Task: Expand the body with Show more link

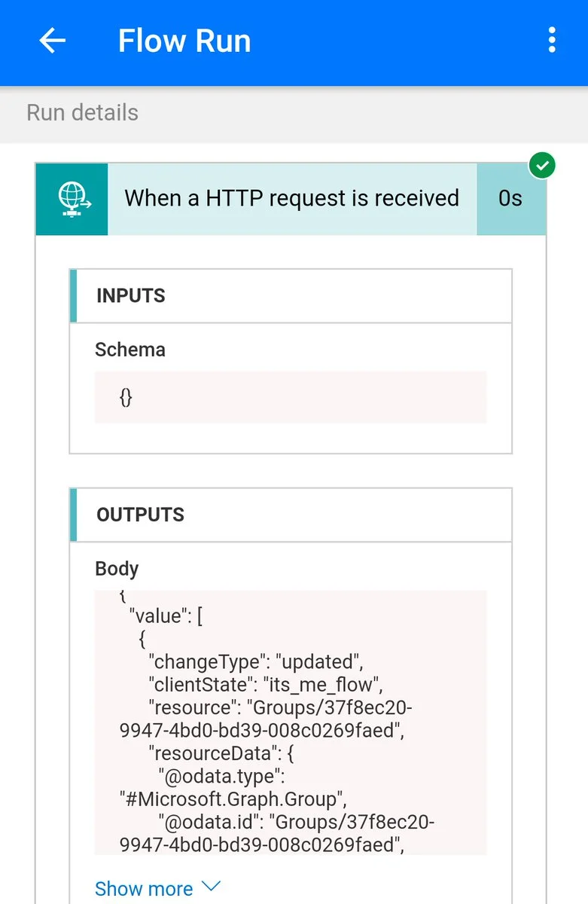Action: (143, 889)
